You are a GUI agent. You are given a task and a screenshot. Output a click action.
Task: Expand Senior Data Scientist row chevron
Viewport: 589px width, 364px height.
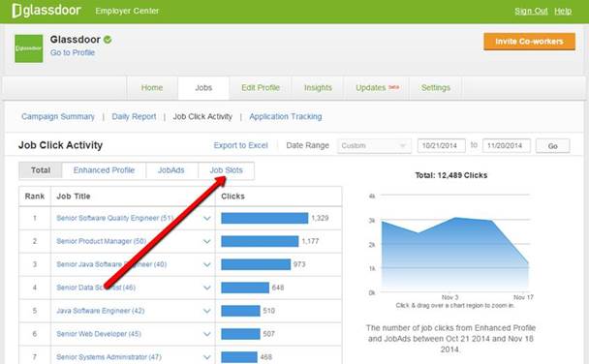(207, 288)
